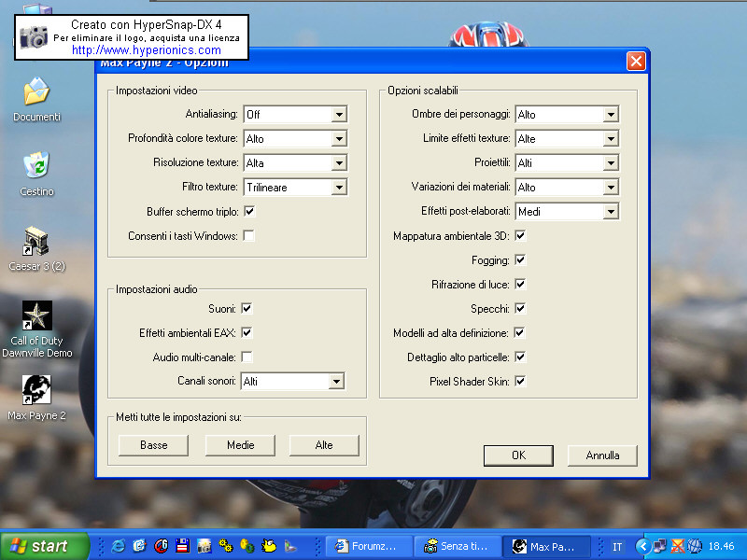
Task: Click the red number 6 quick launch icon
Action: pos(161,546)
